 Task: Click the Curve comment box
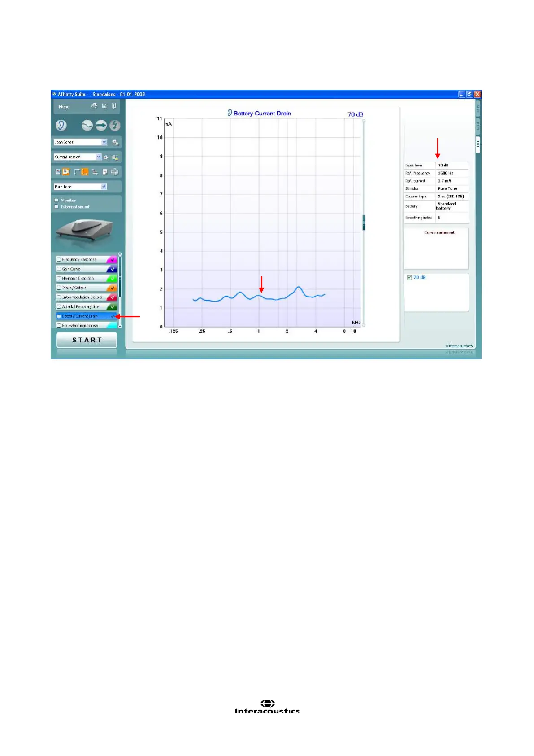click(x=436, y=248)
